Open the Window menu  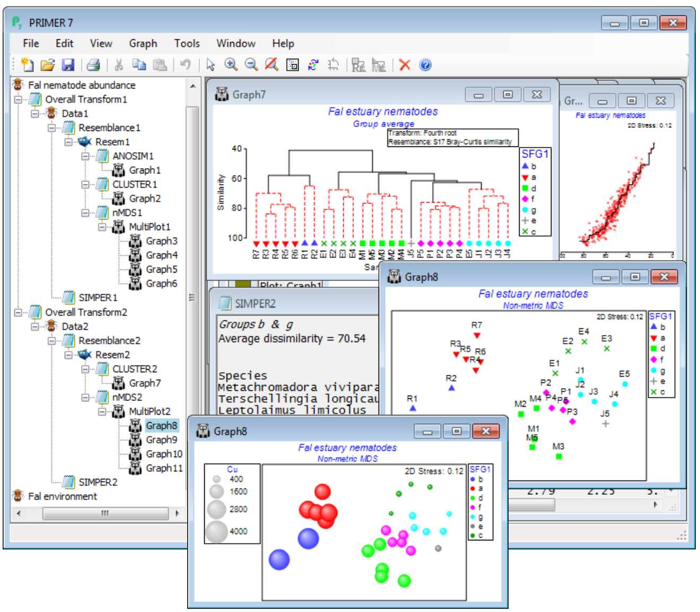pyautogui.click(x=236, y=43)
